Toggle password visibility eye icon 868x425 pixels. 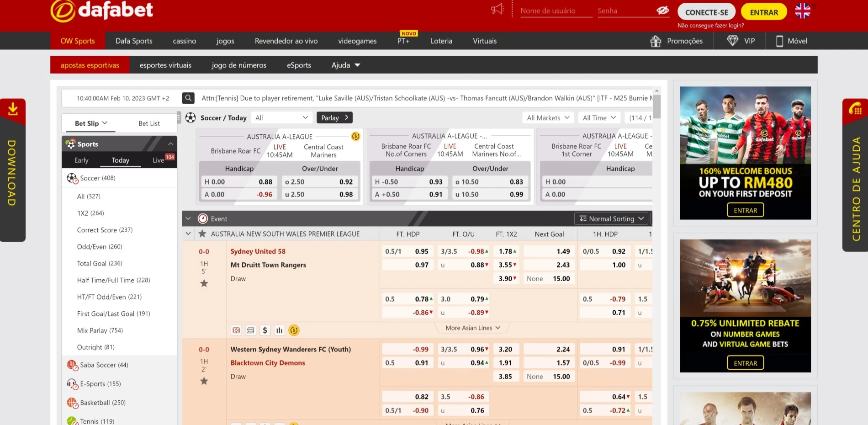click(x=662, y=11)
